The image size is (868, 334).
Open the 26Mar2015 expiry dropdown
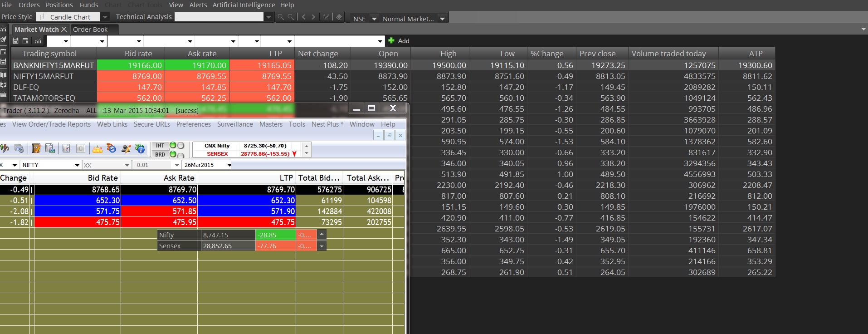(229, 165)
